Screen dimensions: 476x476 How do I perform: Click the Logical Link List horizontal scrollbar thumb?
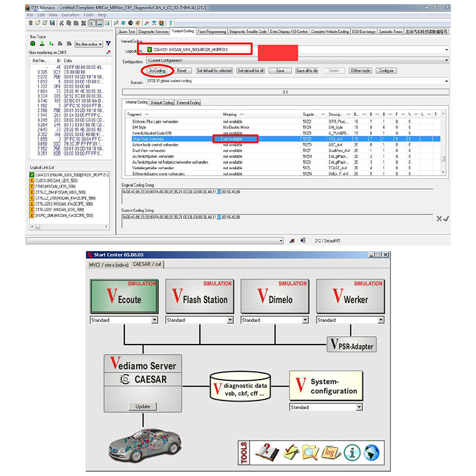point(37,227)
